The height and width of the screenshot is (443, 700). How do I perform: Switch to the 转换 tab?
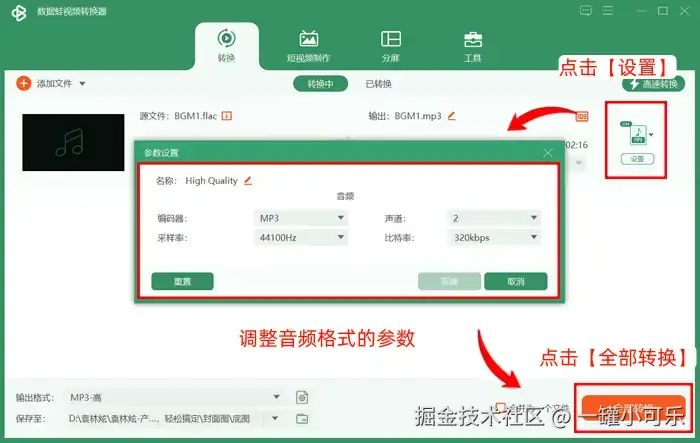[226, 46]
